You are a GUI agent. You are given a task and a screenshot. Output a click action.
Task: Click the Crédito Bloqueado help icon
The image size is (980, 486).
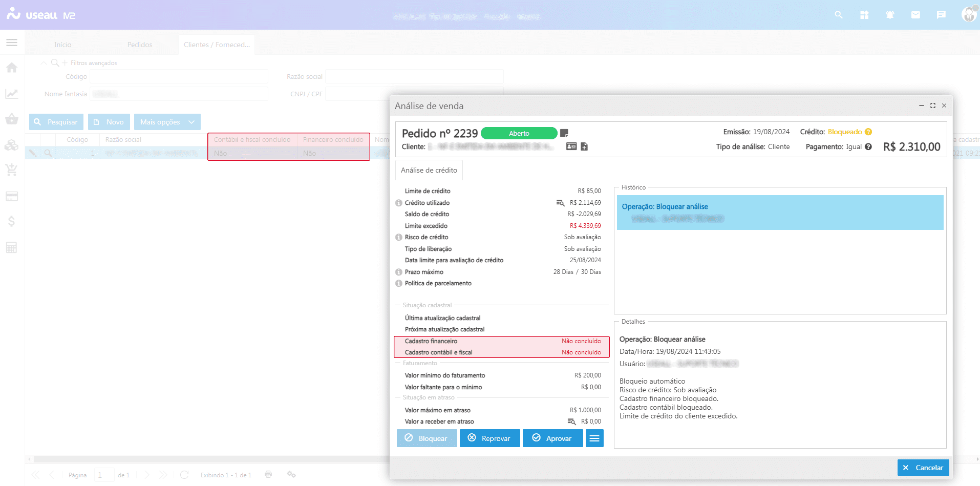868,132
